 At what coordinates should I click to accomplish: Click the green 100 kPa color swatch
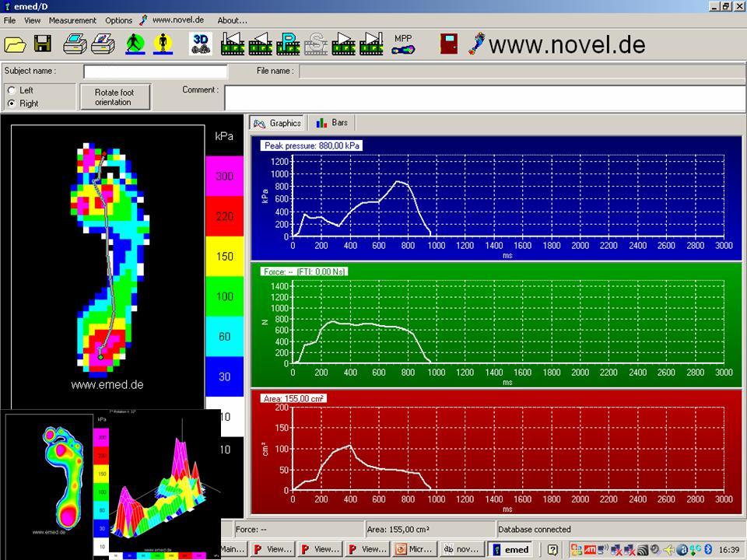pos(224,296)
